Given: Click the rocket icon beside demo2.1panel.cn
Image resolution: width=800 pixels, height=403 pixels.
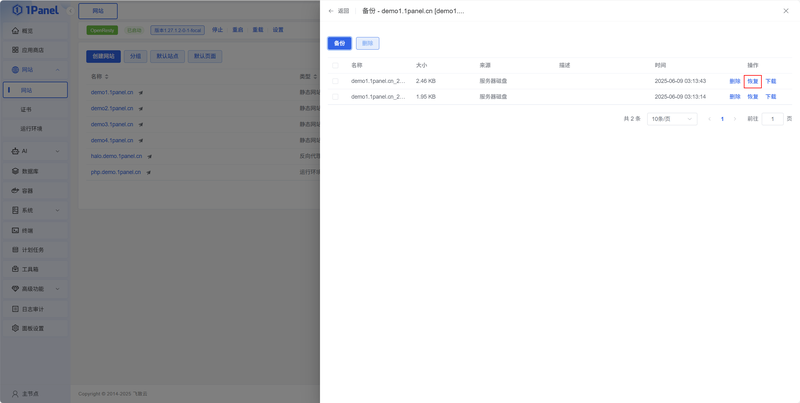Looking at the screenshot, I should (140, 109).
